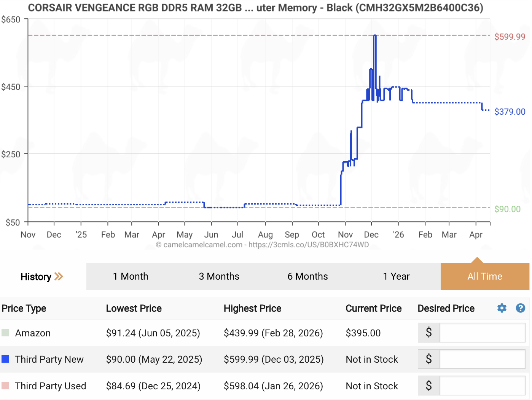Viewport: 532px width, 400px height.
Task: Switch to the 3 Months tab
Action: pos(219,276)
